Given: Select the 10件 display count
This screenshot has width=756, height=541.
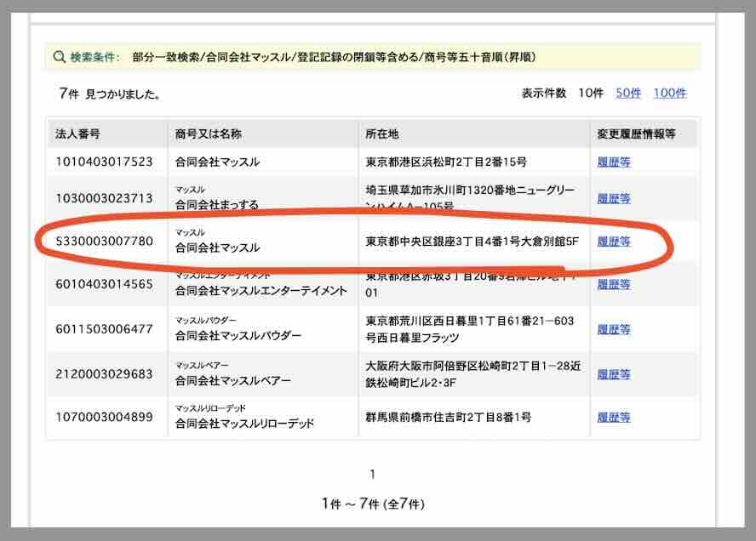Looking at the screenshot, I should tap(590, 93).
